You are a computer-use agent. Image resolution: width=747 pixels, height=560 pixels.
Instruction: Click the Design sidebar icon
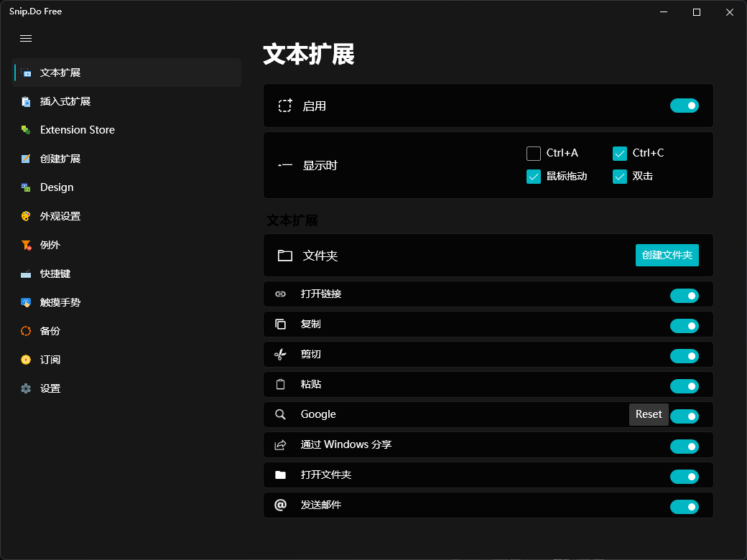(x=26, y=187)
